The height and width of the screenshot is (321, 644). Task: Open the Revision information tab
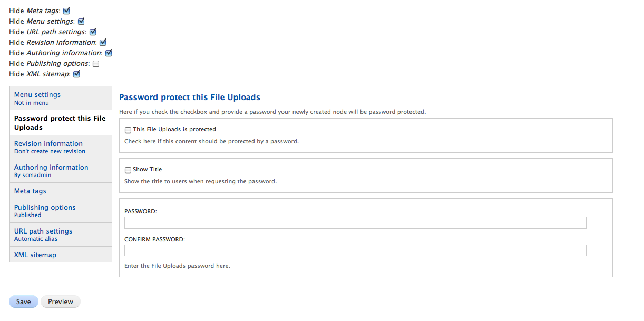pyautogui.click(x=48, y=143)
